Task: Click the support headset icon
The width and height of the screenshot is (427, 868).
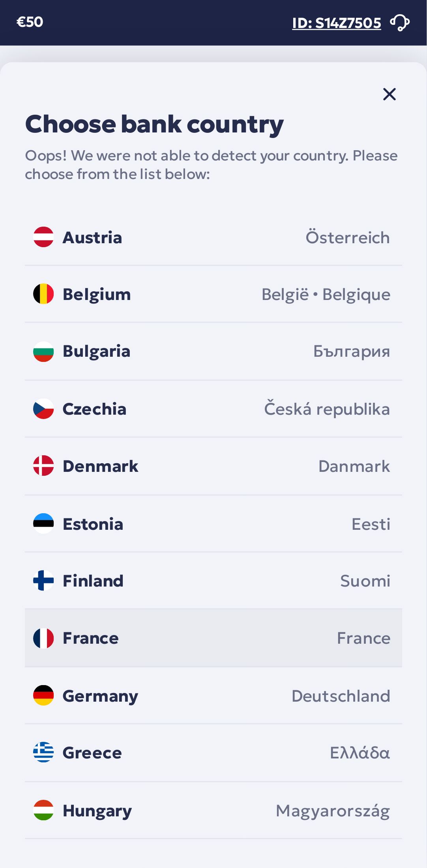Action: 400,23
